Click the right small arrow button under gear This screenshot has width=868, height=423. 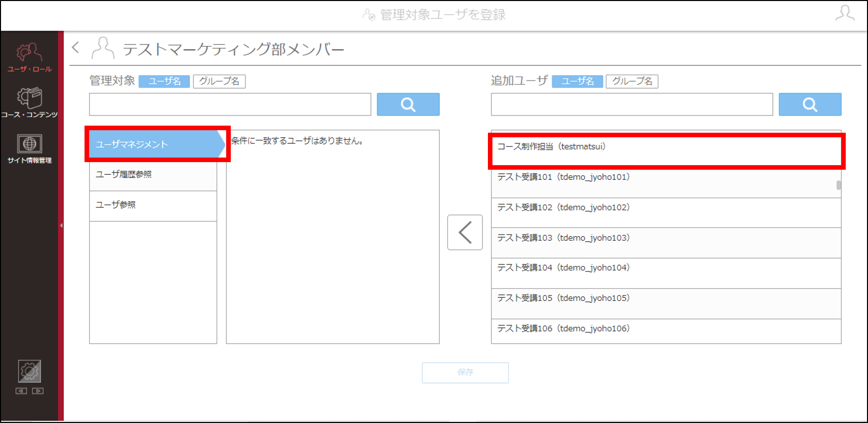point(38,391)
